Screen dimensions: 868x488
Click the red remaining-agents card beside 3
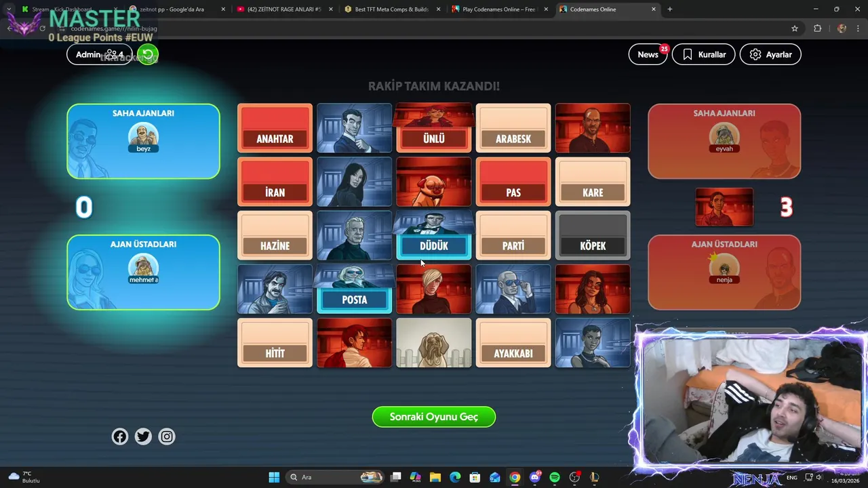pos(724,207)
